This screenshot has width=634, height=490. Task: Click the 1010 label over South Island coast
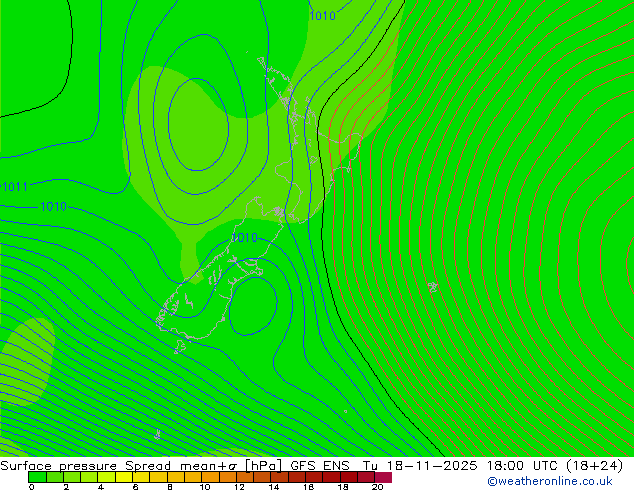244,237
